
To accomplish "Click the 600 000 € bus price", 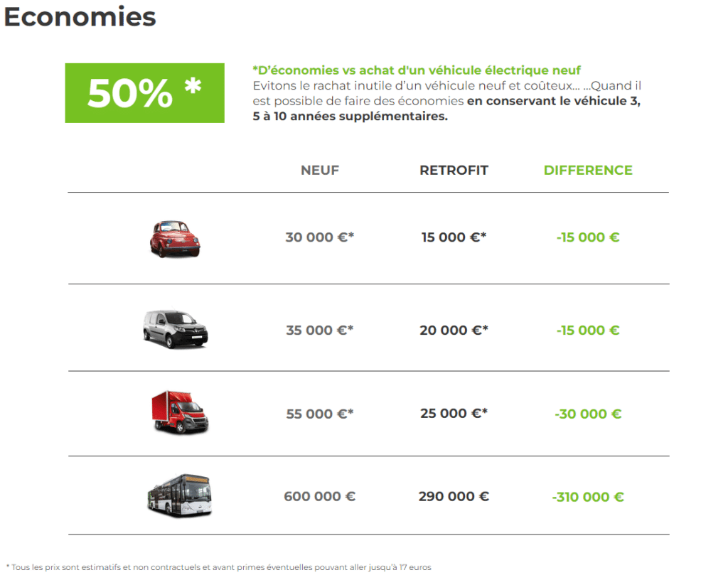I will pyautogui.click(x=319, y=496).
